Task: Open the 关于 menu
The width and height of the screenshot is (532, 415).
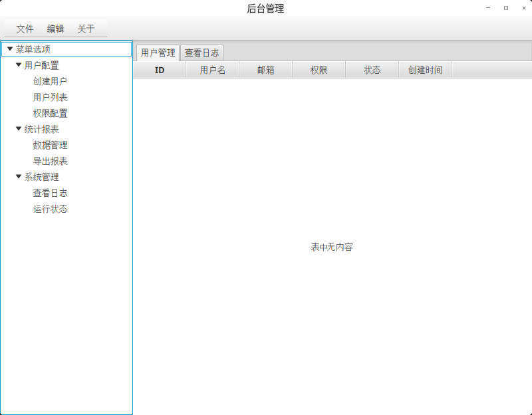Action: (86, 29)
